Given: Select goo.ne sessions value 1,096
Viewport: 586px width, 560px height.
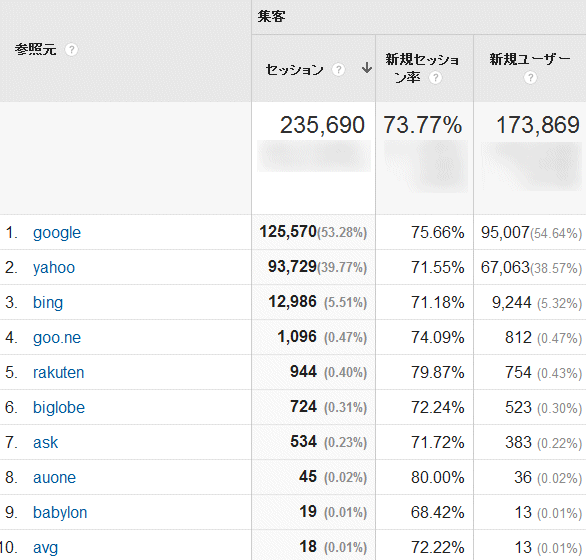Looking at the screenshot, I should point(297,337).
